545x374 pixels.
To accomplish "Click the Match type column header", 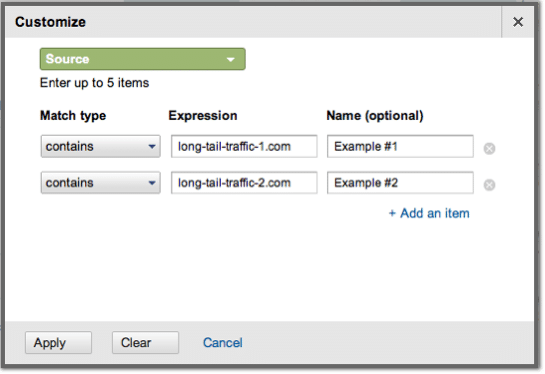I will coord(73,115).
